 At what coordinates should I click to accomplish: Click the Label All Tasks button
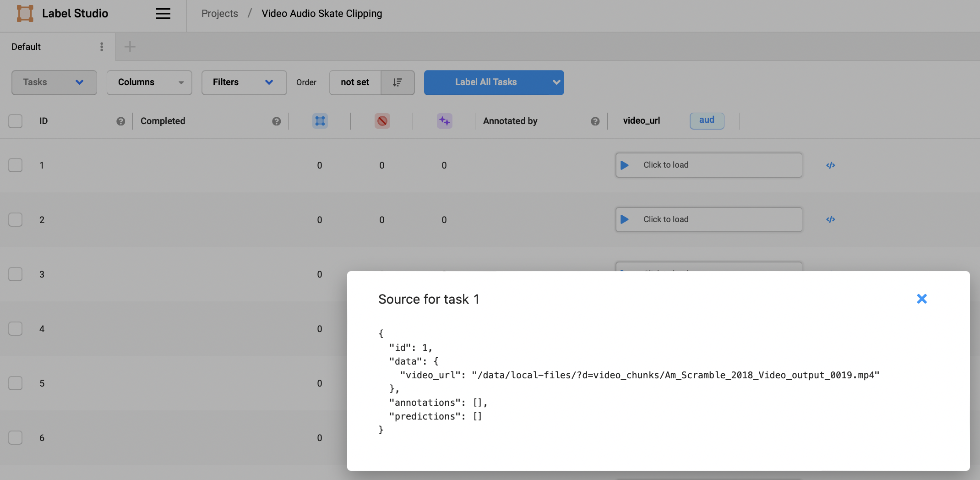(486, 82)
